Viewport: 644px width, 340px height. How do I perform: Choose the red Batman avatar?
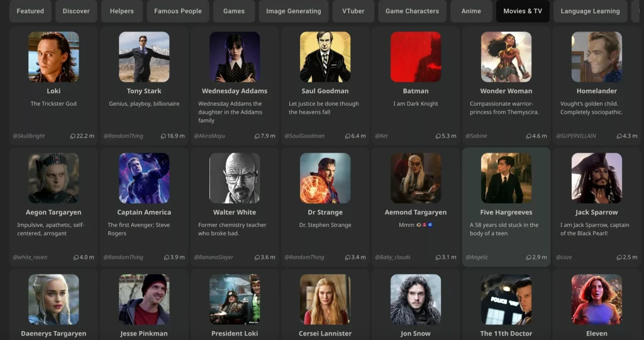point(416,57)
